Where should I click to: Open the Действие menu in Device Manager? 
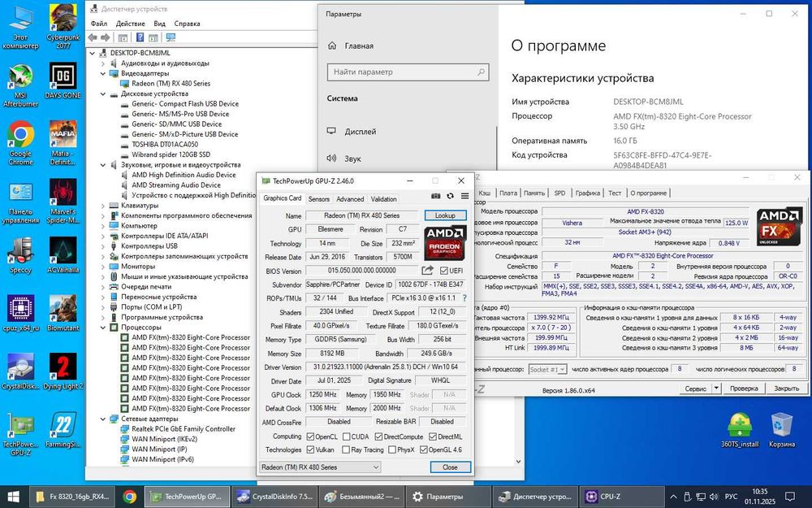tap(131, 24)
